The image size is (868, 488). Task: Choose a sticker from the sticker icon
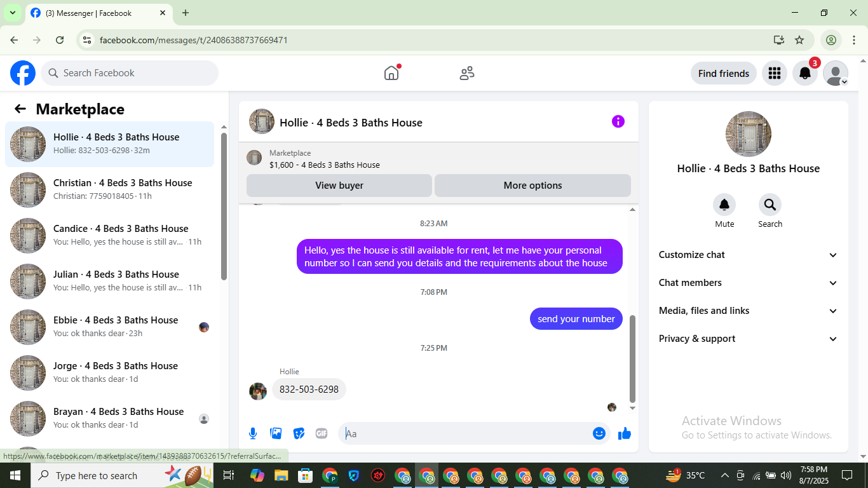pos(299,433)
